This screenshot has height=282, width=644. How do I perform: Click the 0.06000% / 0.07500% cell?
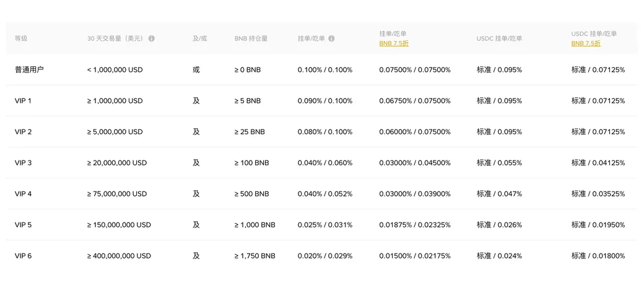tap(415, 132)
